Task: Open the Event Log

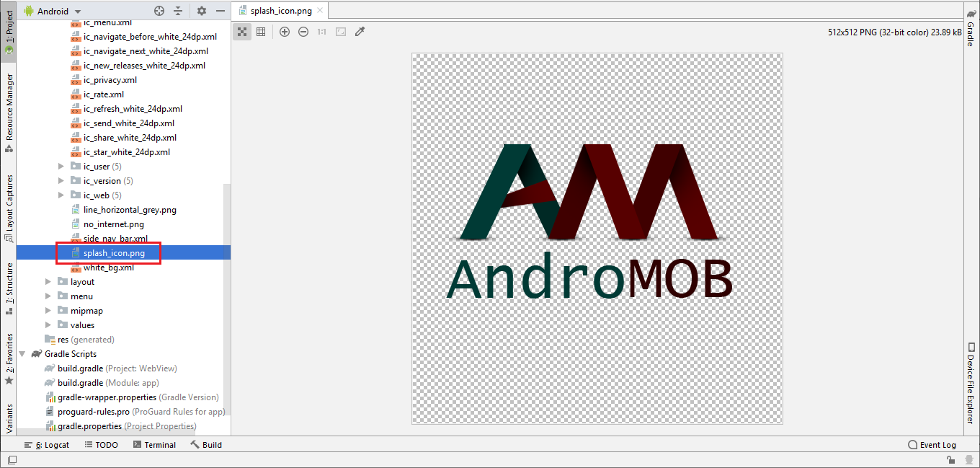Action: 932,445
